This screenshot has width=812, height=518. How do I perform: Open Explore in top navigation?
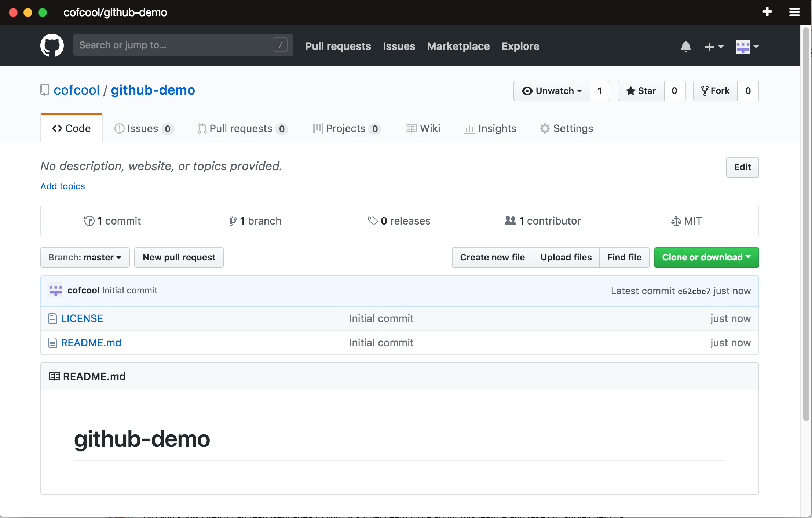coord(520,46)
